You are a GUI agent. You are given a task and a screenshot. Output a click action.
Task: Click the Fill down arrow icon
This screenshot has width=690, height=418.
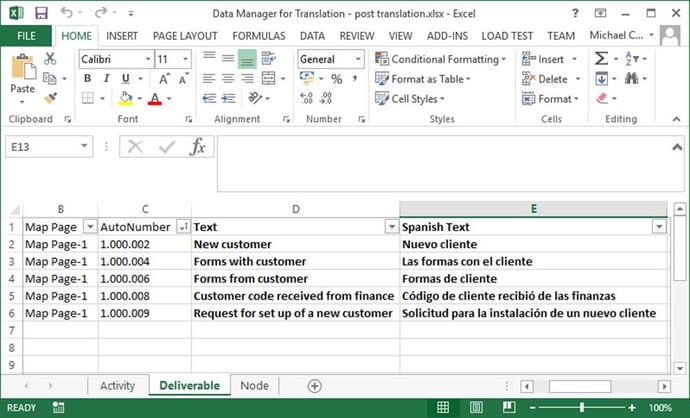(602, 79)
